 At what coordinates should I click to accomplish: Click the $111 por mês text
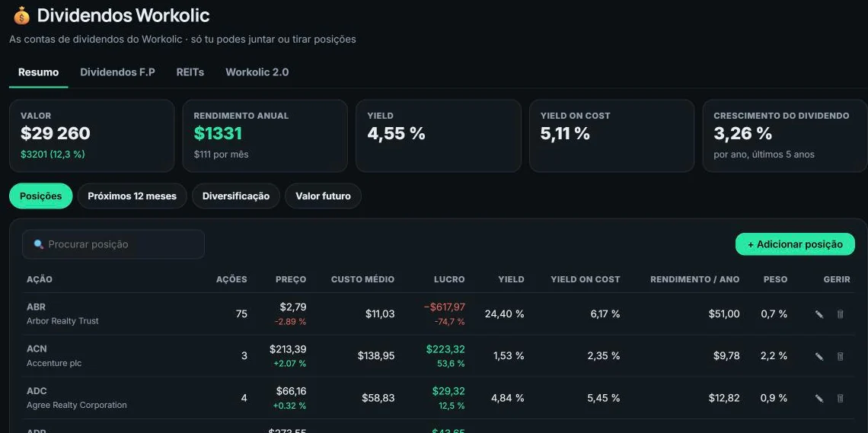click(x=221, y=154)
